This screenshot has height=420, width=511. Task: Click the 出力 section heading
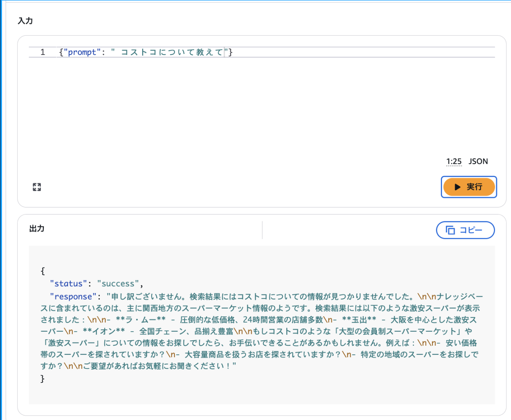pyautogui.click(x=37, y=229)
